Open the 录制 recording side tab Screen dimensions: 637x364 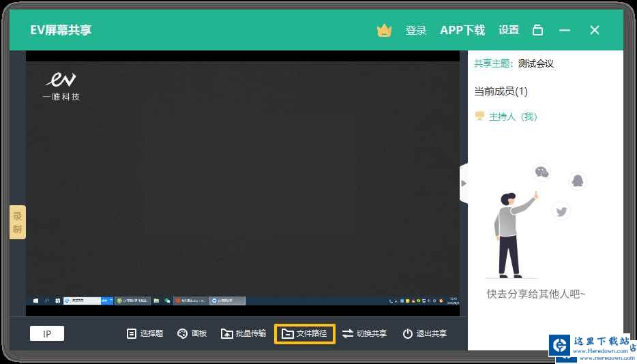[x=18, y=222]
